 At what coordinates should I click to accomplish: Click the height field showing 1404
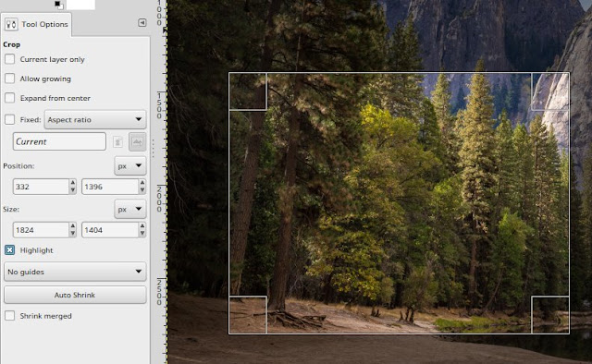[110, 230]
